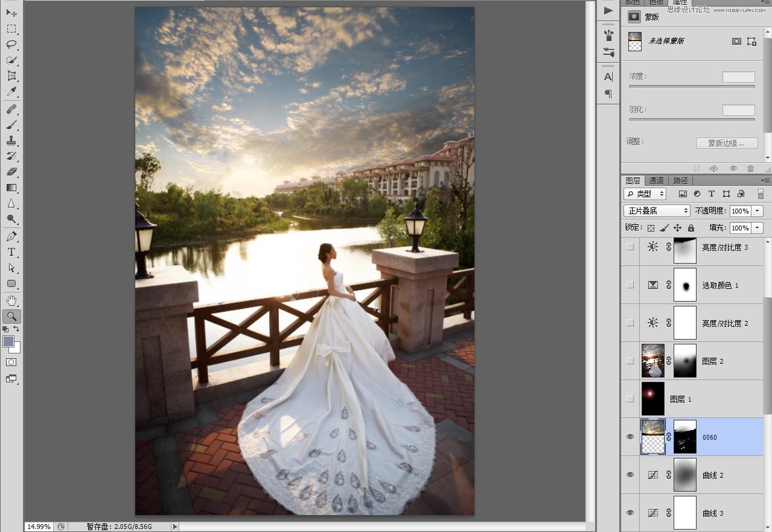Screen dimensions: 772x532
Task: Show the 图层 2 layer
Action: coord(630,361)
